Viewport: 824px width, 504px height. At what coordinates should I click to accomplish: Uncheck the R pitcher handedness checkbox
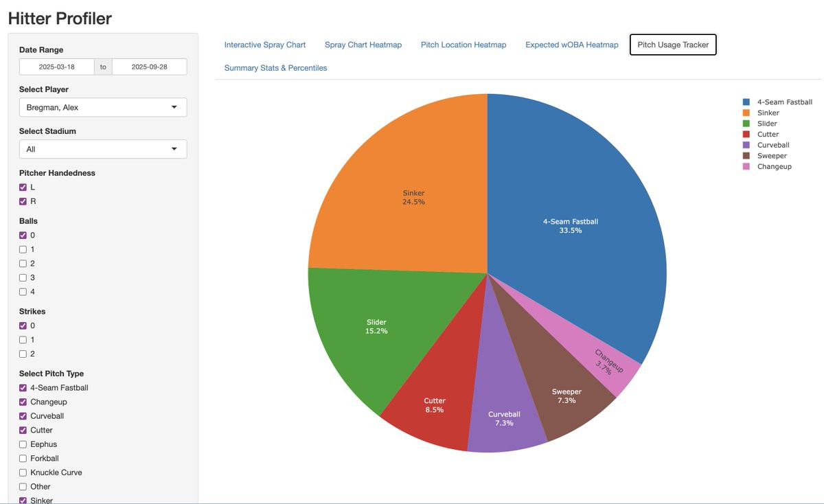click(23, 201)
